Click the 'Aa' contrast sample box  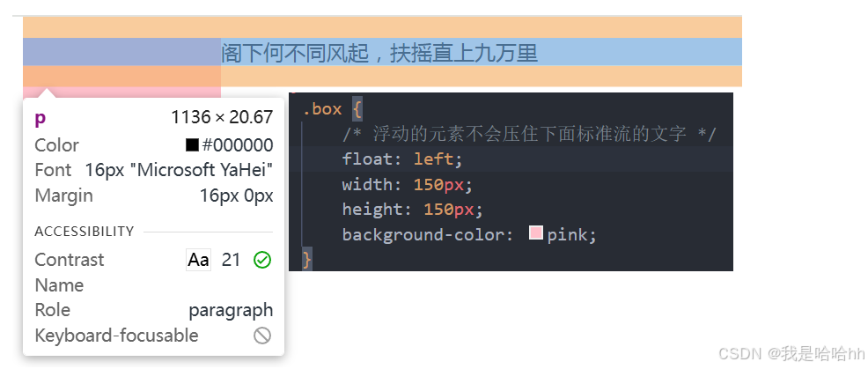pos(198,260)
